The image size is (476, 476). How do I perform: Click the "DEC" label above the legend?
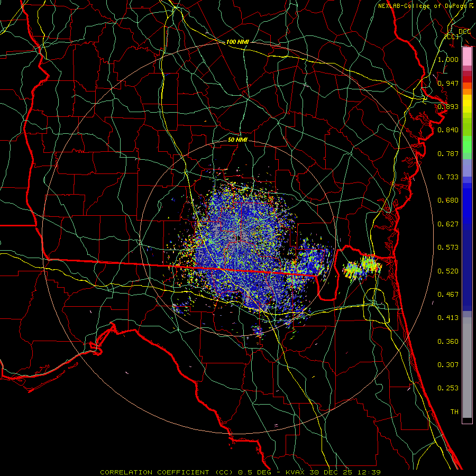pos(464,32)
